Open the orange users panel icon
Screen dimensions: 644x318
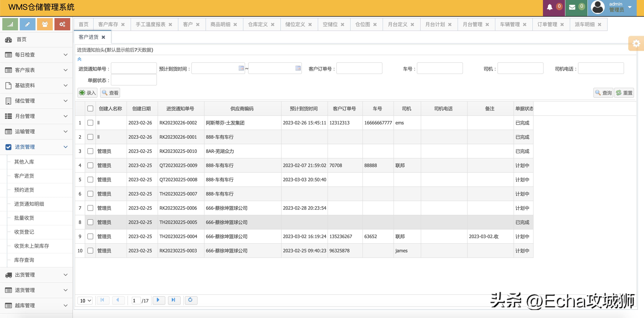click(x=45, y=24)
